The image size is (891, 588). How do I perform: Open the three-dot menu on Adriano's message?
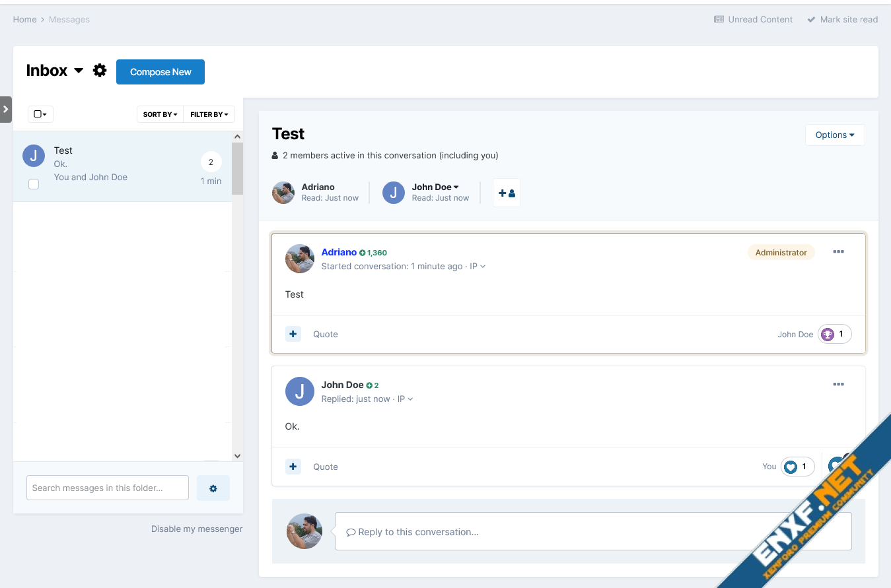(x=838, y=252)
